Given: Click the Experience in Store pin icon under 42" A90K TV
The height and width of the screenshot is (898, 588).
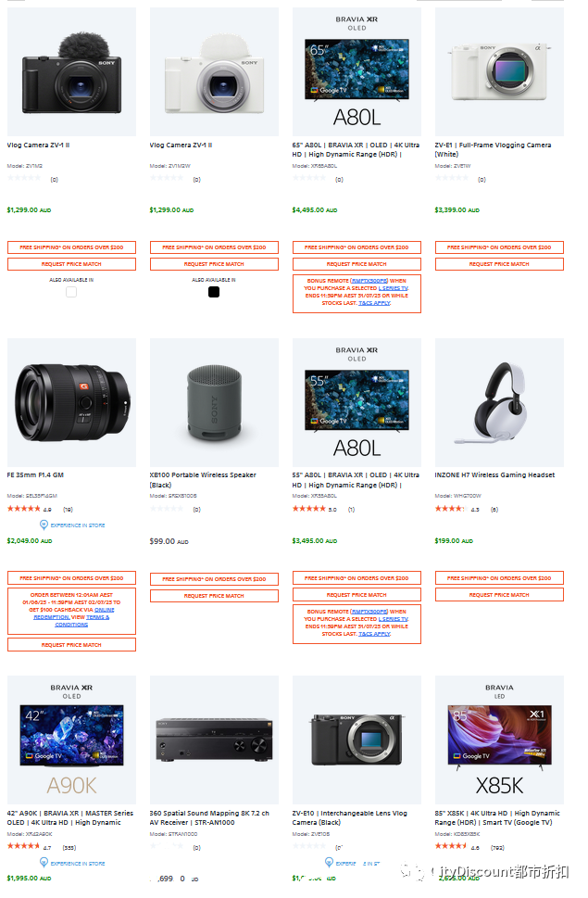Looking at the screenshot, I should [x=44, y=863].
